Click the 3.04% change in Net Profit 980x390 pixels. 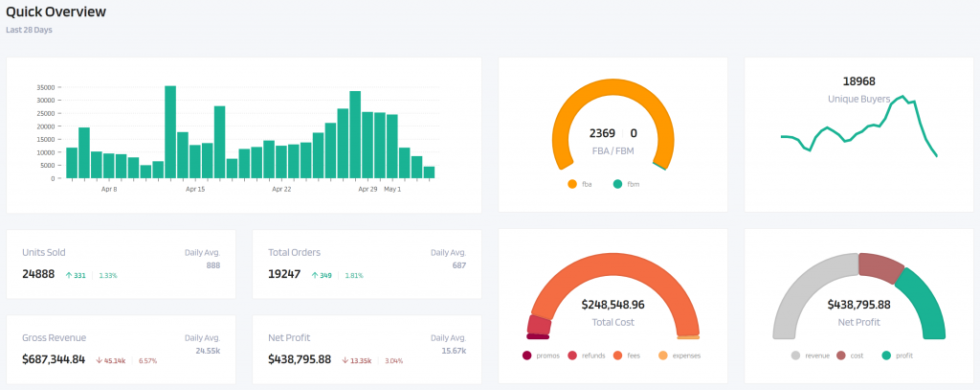(x=393, y=361)
